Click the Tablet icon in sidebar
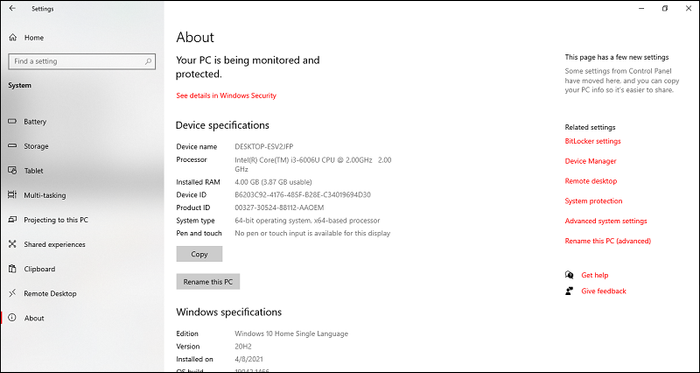The height and width of the screenshot is (373, 700). point(12,170)
